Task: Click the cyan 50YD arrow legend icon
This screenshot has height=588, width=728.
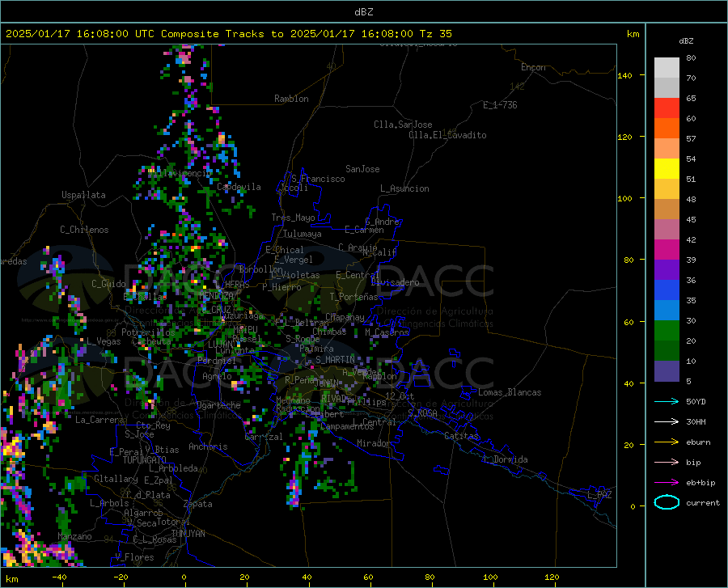Action: [x=667, y=401]
